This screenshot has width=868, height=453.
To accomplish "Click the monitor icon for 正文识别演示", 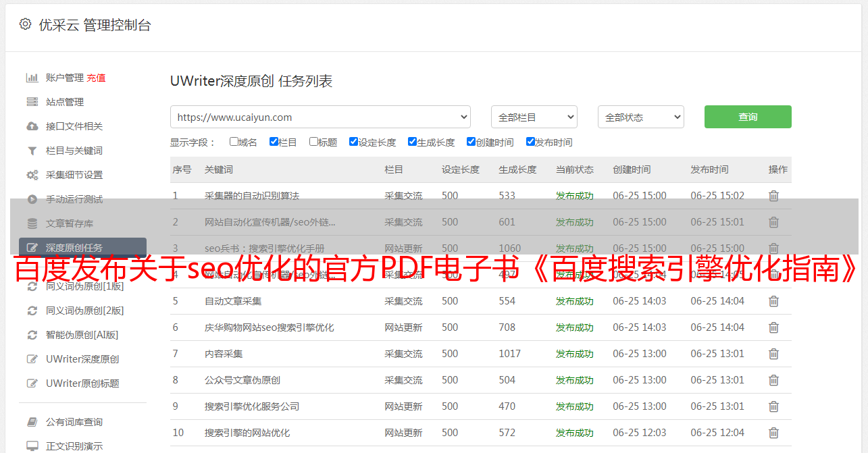I will click(32, 446).
